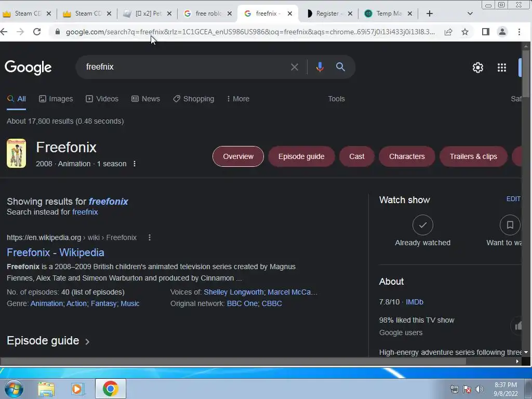Open the volume control in system tray
The height and width of the screenshot is (399, 532).
click(x=480, y=389)
